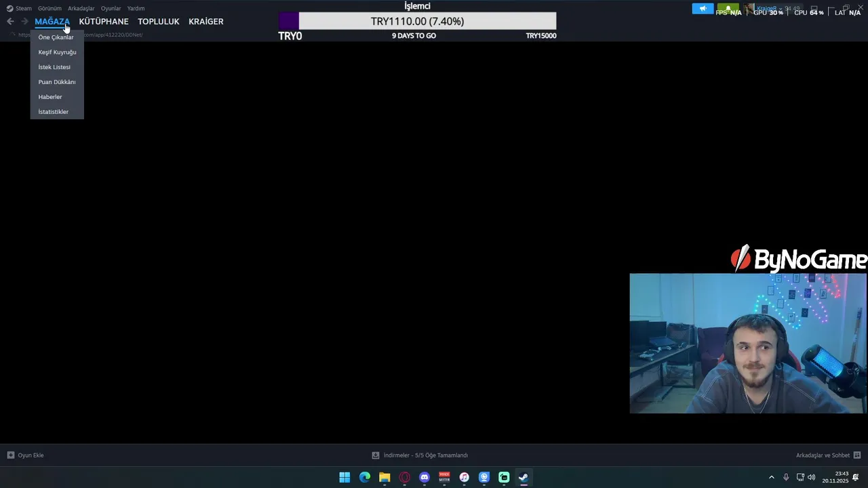Choose Keşif Kuyruğu in the dropdown
Viewport: 868px width, 488px height.
coord(57,52)
